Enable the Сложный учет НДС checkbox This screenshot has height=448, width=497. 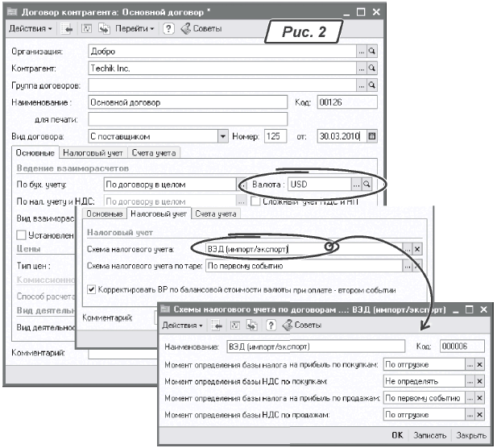click(255, 201)
